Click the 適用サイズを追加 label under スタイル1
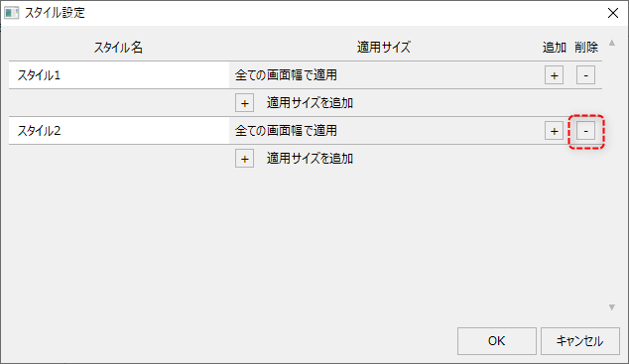Viewport: 629px width, 364px height. click(x=310, y=103)
